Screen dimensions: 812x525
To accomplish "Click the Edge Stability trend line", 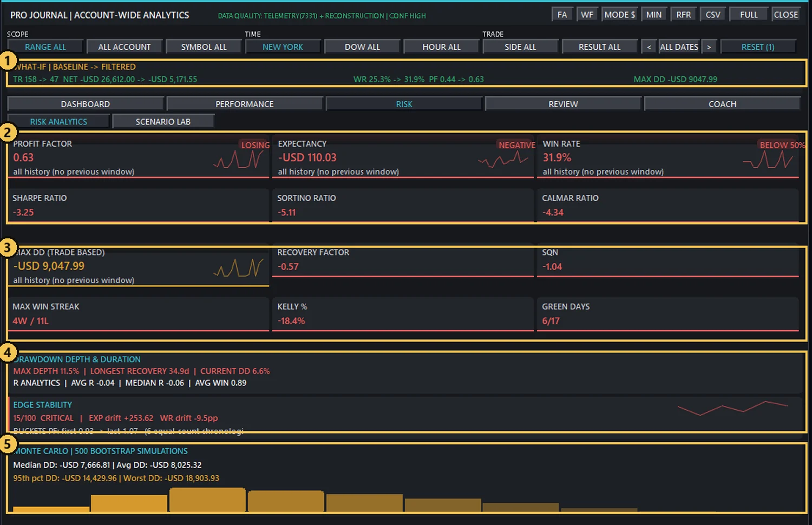I will point(732,408).
